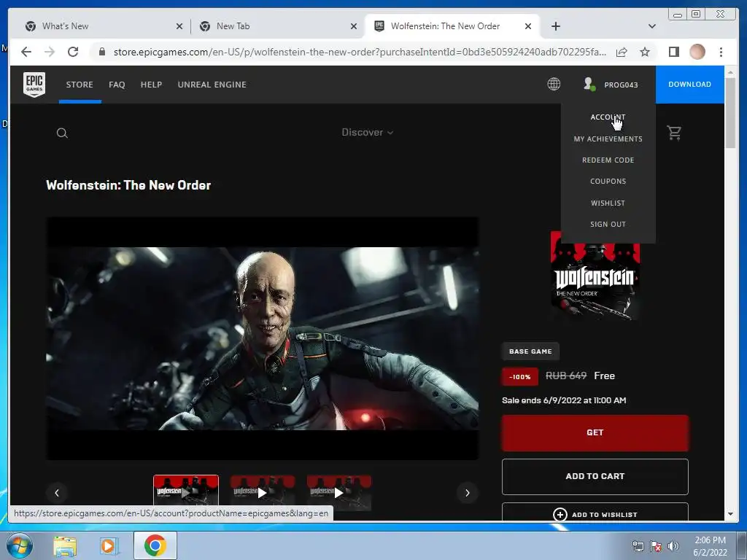Screen dimensions: 747x560
Task: Share this page via address bar icon
Action: click(x=622, y=52)
